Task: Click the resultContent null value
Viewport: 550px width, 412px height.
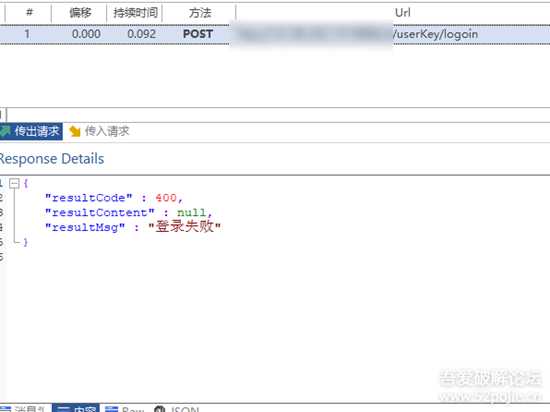Action: click(191, 213)
